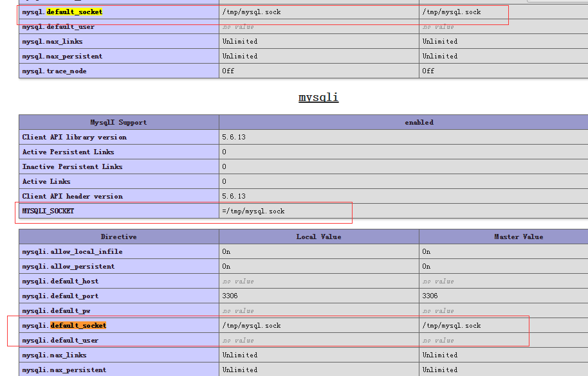The width and height of the screenshot is (588, 376).
Task: Select the Client API library version label
Action: (74, 138)
